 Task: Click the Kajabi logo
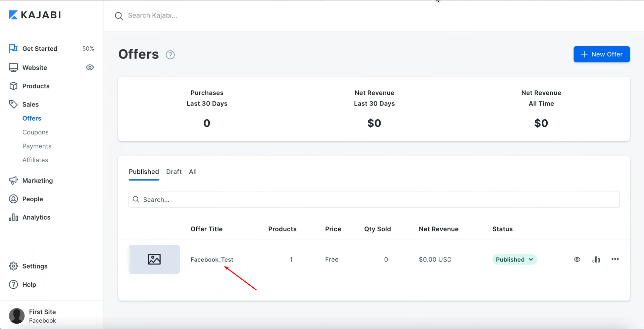[x=35, y=15]
